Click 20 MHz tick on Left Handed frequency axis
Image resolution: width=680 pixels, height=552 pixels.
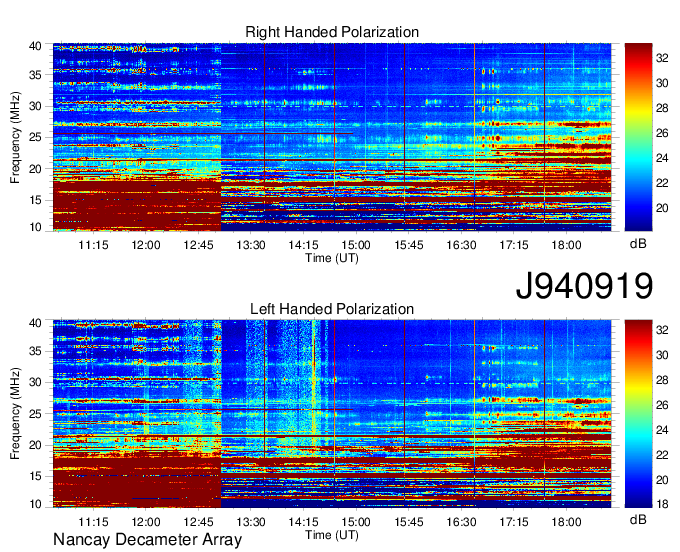pyautogui.click(x=35, y=445)
